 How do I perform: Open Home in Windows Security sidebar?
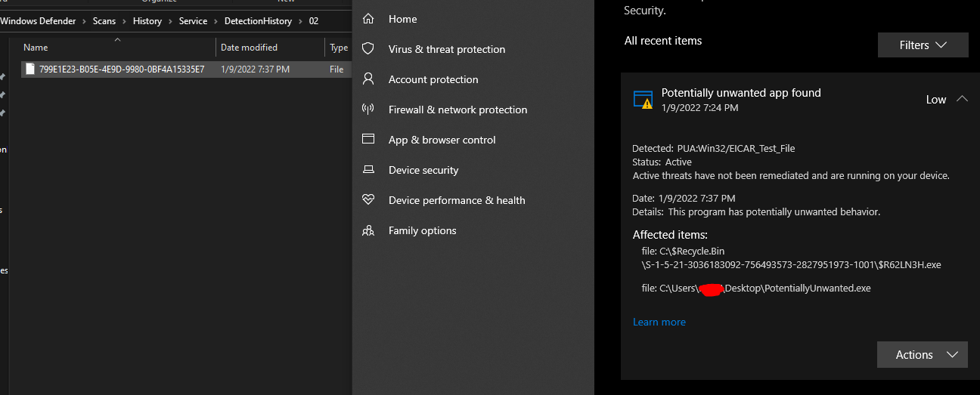pyautogui.click(x=402, y=19)
